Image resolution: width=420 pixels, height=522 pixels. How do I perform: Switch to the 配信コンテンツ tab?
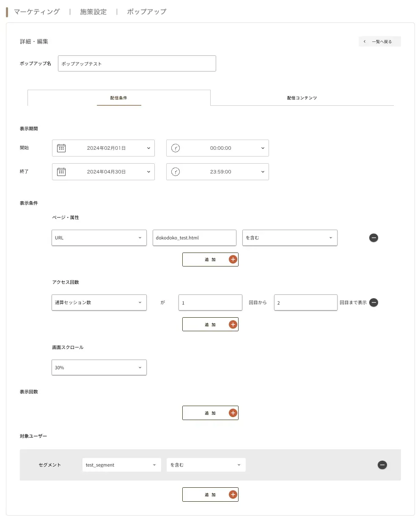pos(302,97)
